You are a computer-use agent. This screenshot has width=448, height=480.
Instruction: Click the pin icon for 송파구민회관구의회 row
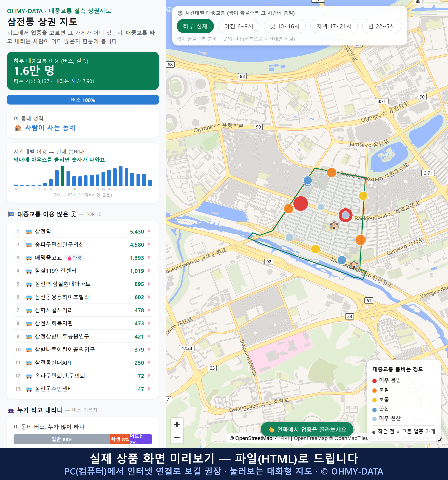(149, 245)
